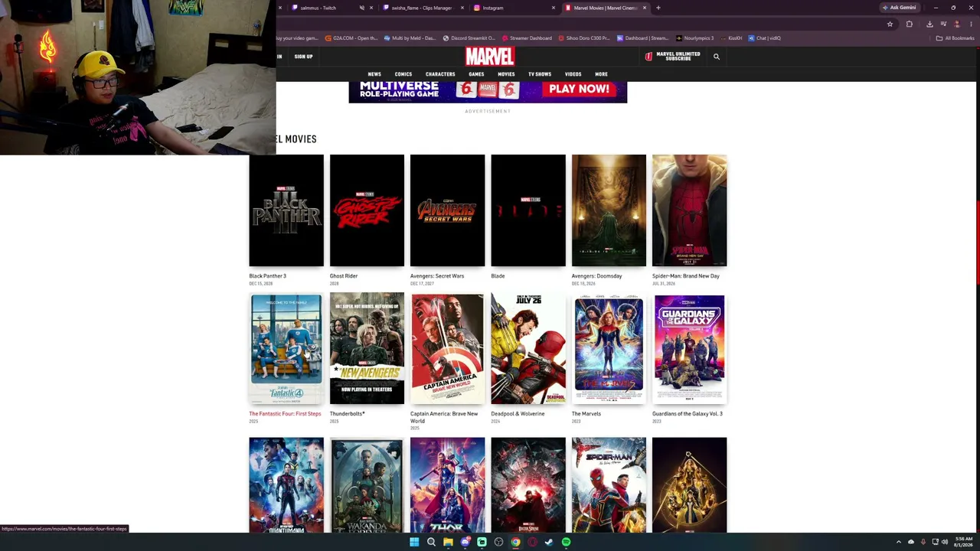Open the taskbar clock and date

[964, 542]
